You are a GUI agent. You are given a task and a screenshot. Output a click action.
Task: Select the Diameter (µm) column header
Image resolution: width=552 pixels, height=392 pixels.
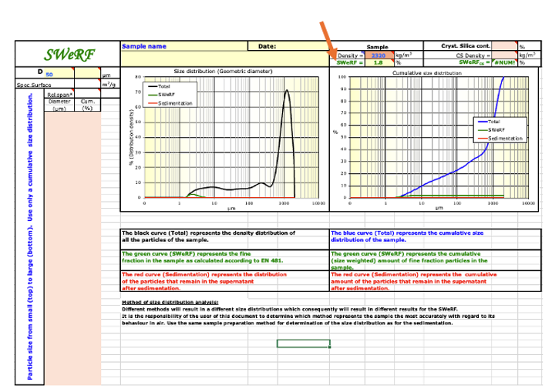59,105
